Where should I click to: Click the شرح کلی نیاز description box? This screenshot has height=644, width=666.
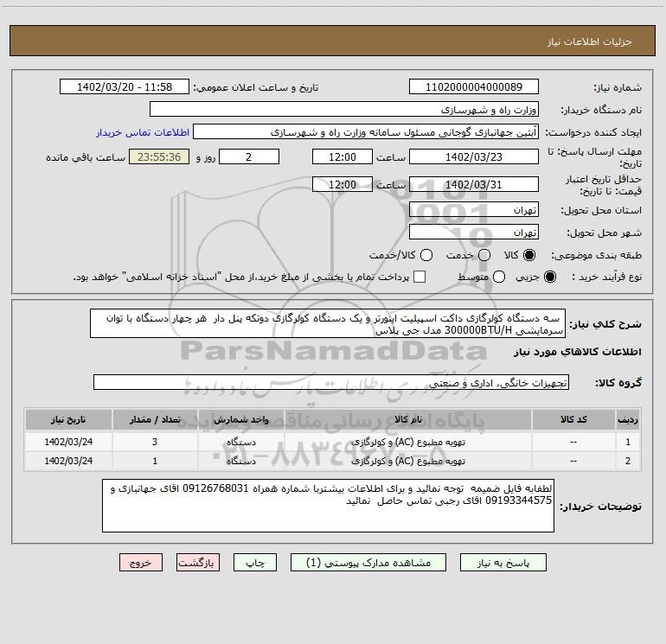point(328,324)
